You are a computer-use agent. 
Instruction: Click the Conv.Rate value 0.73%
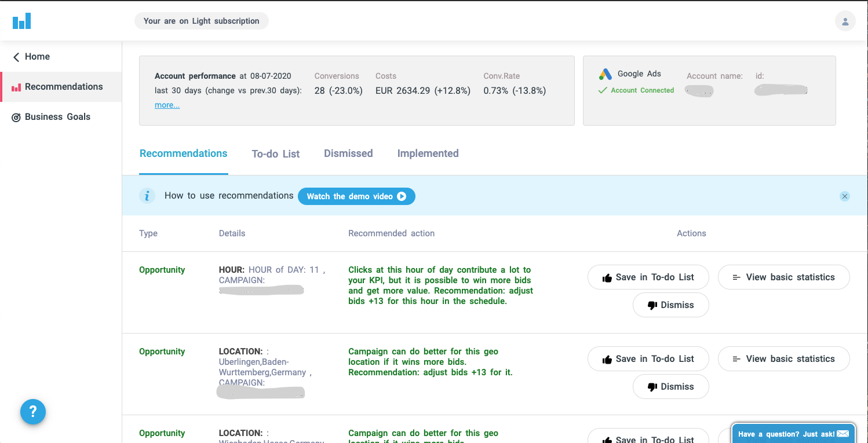pyautogui.click(x=515, y=90)
